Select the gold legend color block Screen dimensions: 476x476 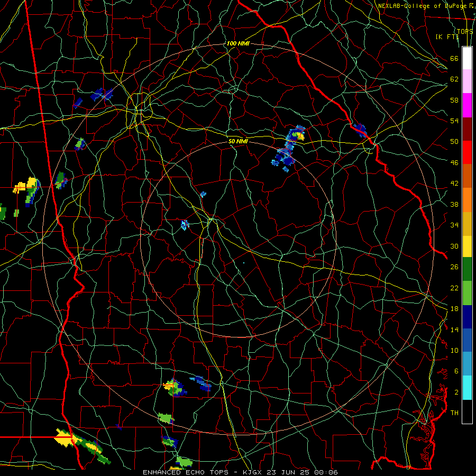(x=467, y=224)
